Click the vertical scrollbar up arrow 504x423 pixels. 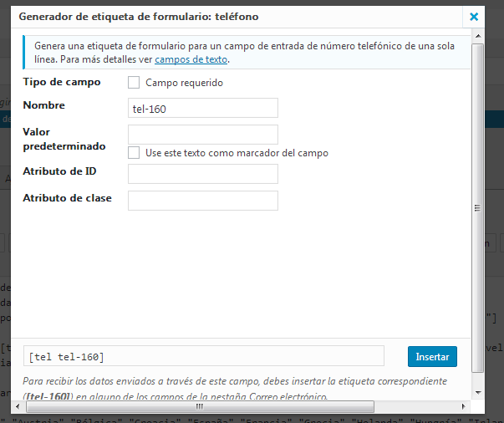478,36
